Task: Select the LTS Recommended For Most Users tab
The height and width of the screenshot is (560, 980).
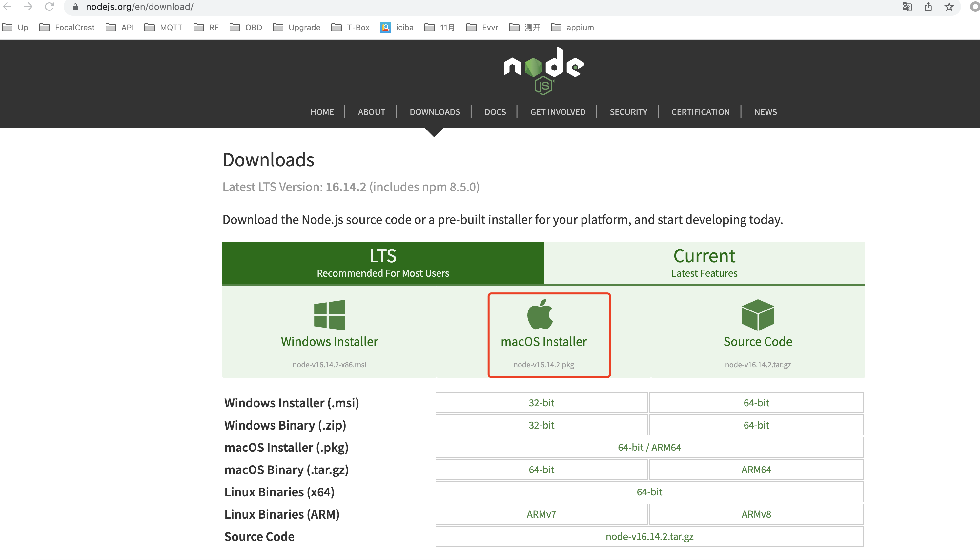Action: click(383, 264)
